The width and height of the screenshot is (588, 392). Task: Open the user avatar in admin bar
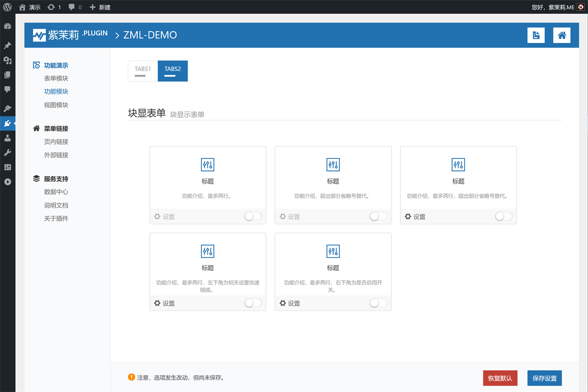[581, 7]
